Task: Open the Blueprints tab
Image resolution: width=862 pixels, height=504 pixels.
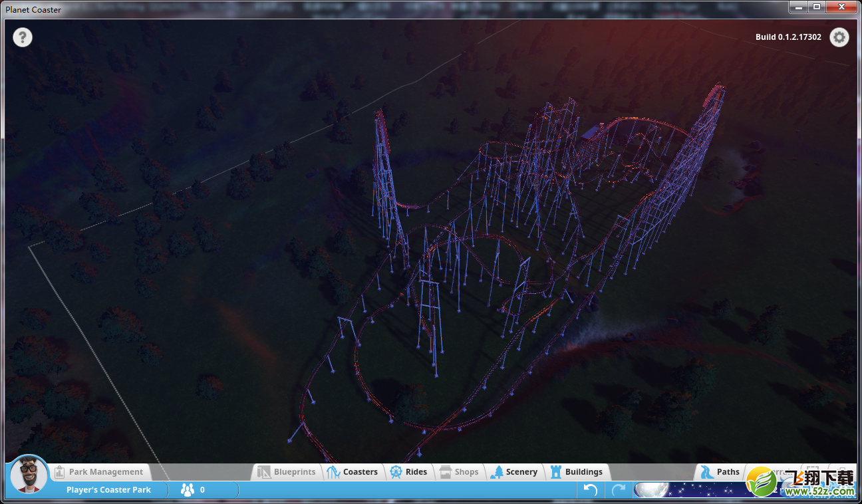Action: 287,472
